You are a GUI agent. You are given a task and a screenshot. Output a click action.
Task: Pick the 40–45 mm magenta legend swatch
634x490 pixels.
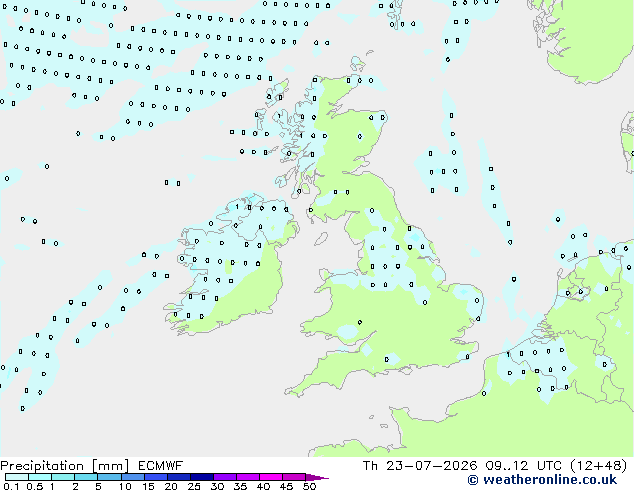tap(271, 477)
